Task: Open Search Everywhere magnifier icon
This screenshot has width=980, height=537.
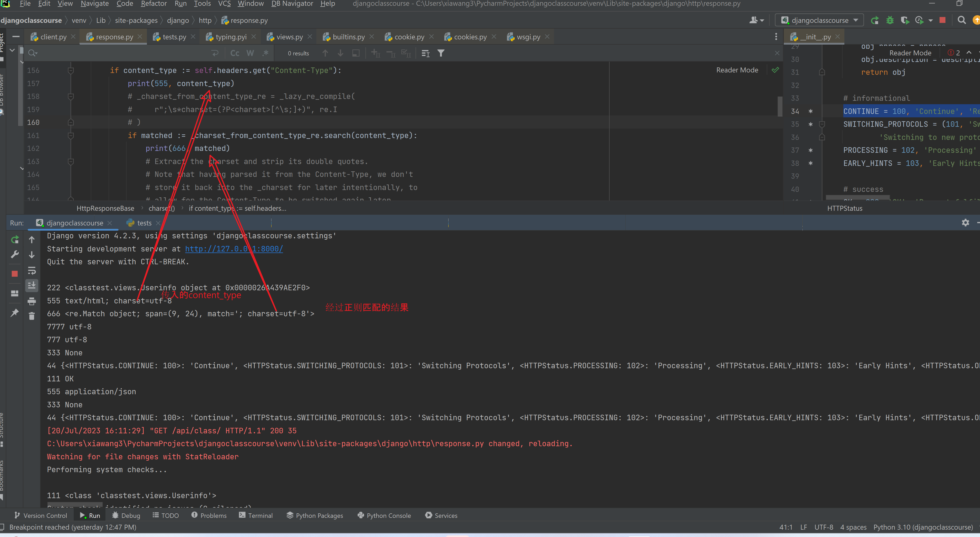Action: tap(961, 20)
